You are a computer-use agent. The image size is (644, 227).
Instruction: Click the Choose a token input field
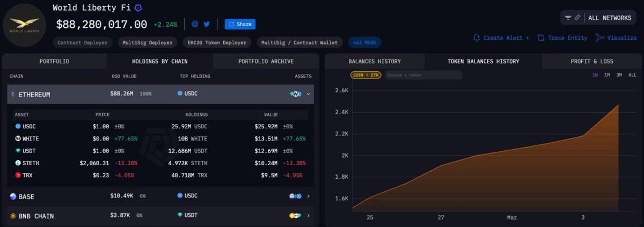click(423, 75)
